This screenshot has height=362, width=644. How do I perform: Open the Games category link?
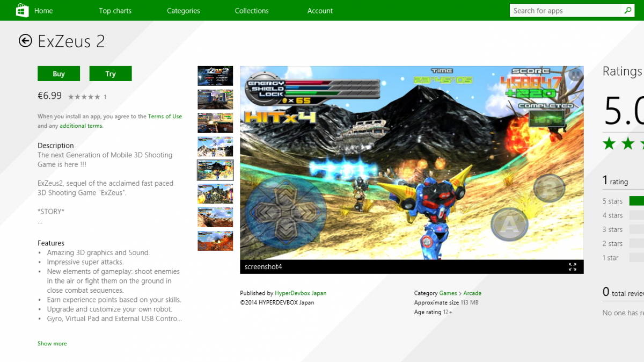tap(448, 293)
